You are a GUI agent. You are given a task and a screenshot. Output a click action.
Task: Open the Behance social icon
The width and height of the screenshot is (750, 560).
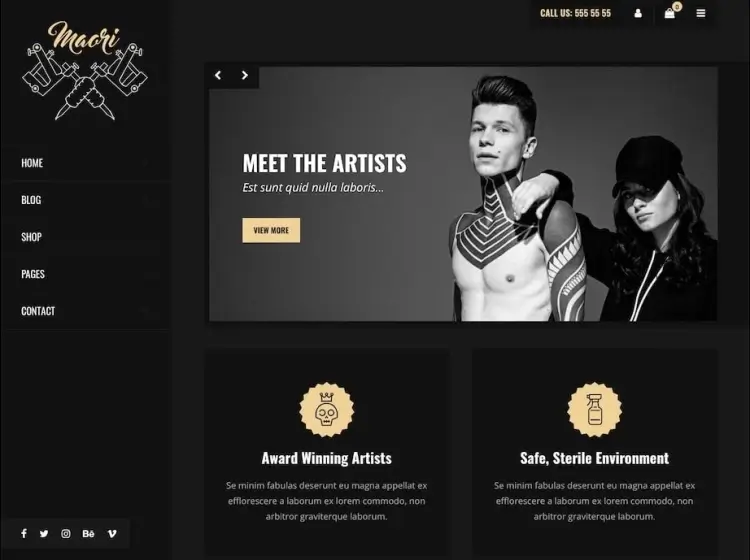click(x=88, y=534)
